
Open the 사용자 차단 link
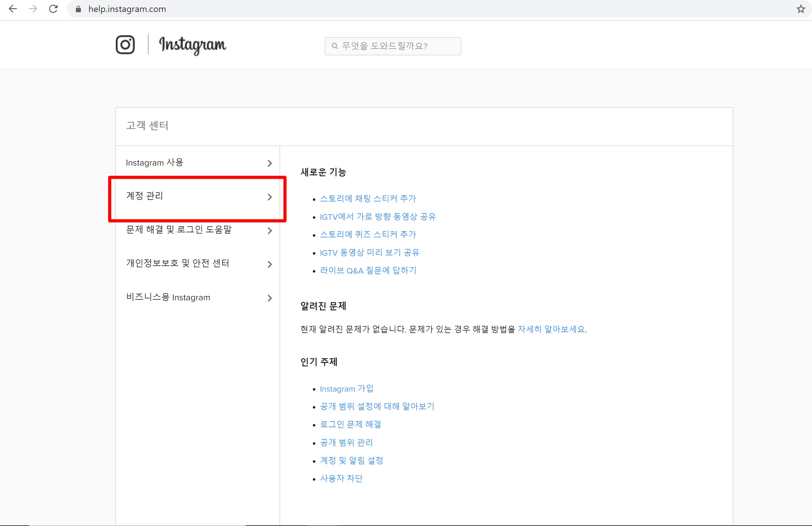click(341, 478)
